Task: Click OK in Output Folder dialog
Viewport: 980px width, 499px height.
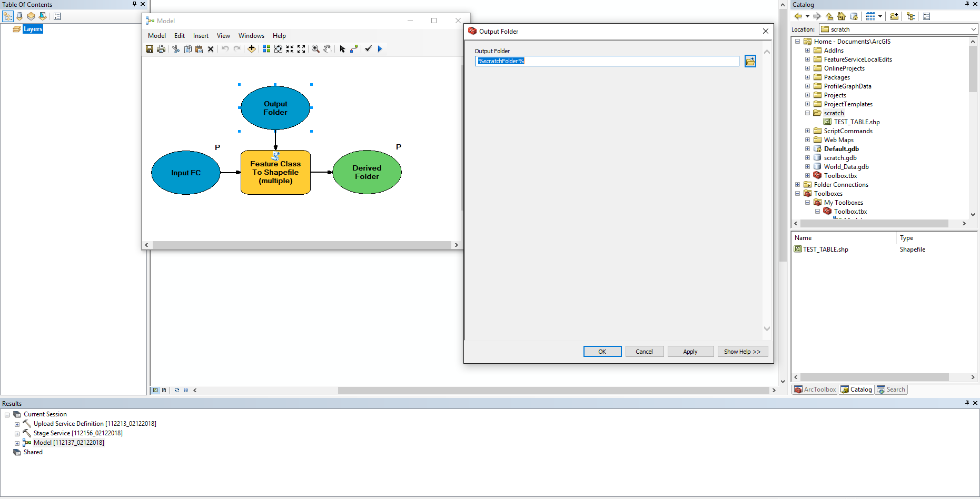Action: [602, 352]
